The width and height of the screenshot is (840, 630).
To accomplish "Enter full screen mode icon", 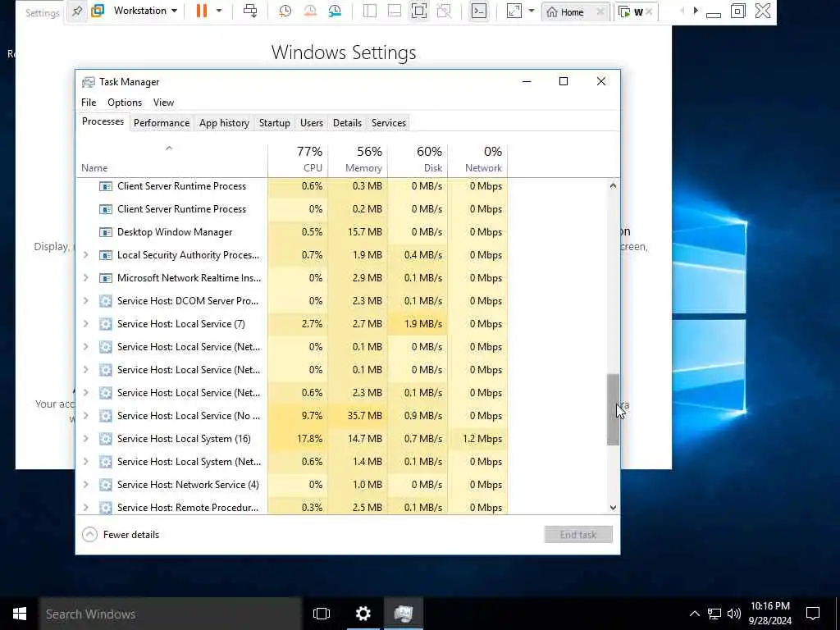I will tap(419, 11).
